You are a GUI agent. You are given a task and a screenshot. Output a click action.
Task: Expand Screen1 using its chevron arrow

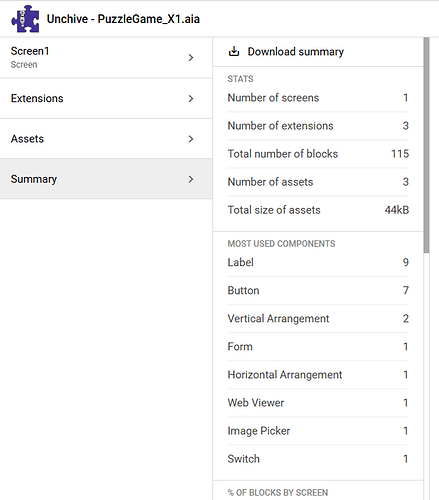pos(191,58)
